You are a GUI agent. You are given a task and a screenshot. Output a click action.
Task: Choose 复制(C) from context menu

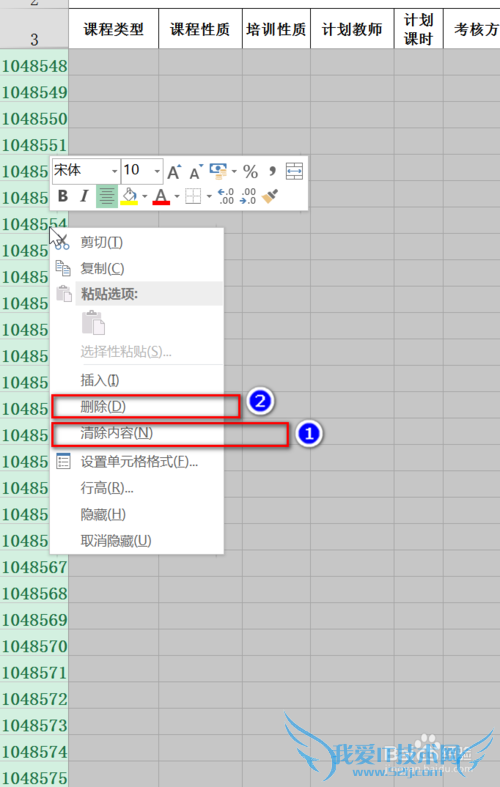(137, 269)
